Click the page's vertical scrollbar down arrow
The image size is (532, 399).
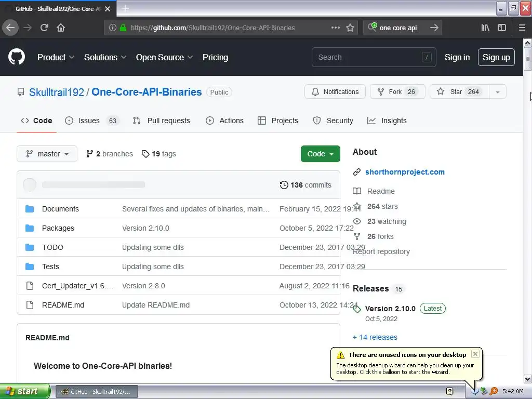pos(528,379)
